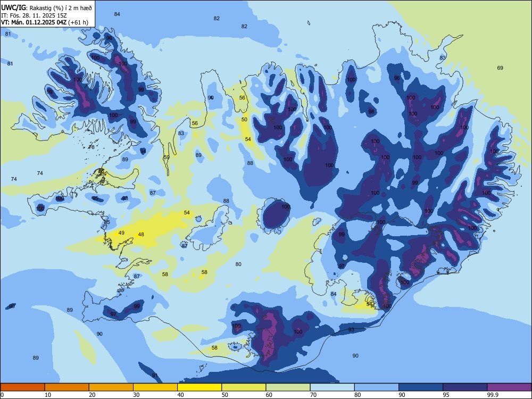Click the pale yellow 50–60 legend swatch
This screenshot has height=399, width=532.
[x=244, y=387]
